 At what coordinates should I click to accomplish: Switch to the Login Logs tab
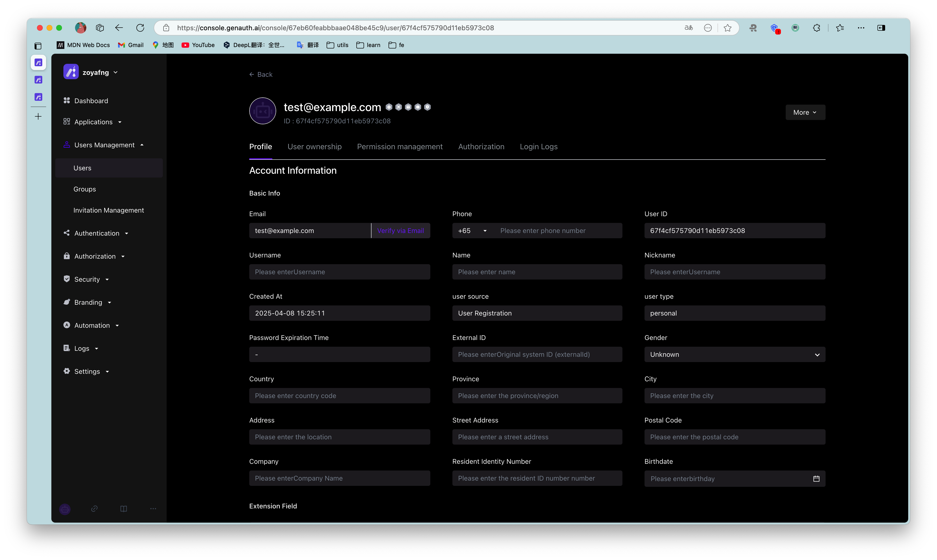[539, 146]
